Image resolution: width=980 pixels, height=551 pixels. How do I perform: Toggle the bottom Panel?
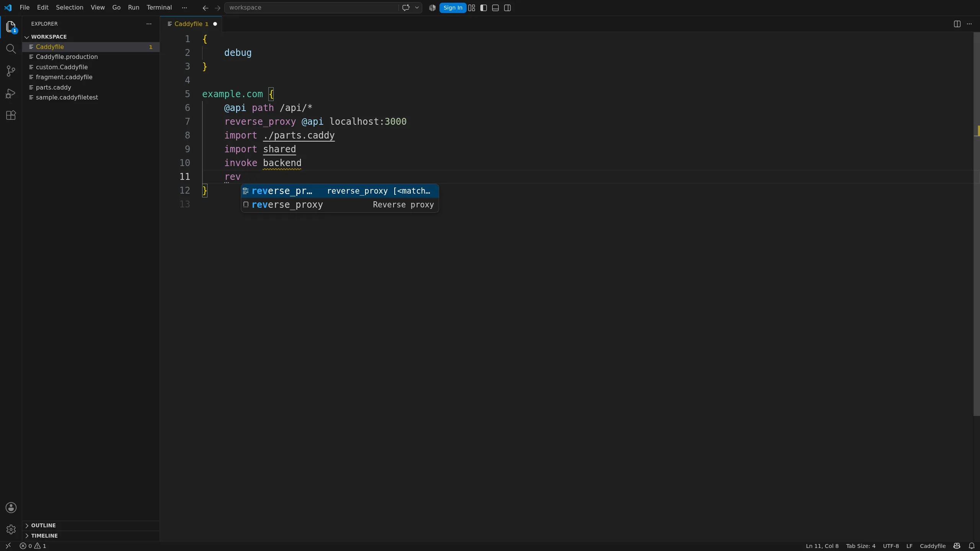point(495,8)
